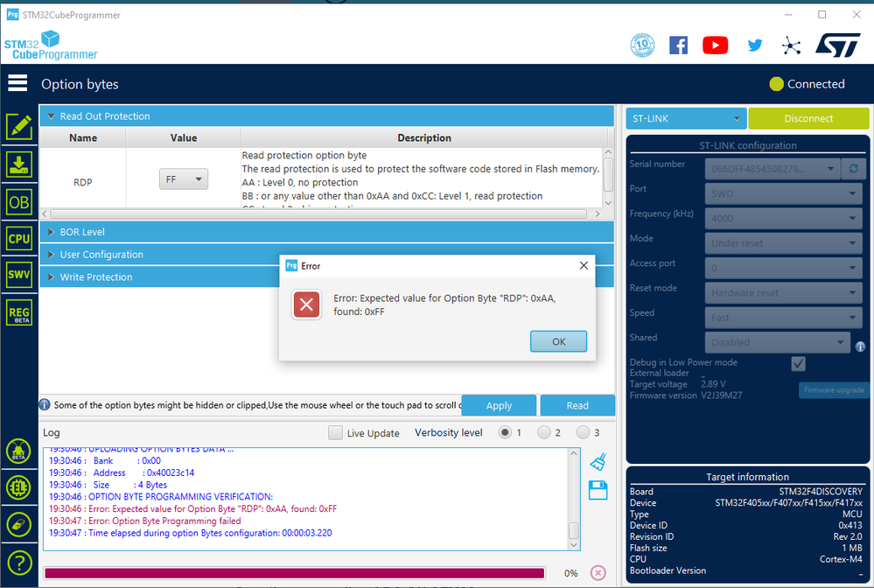Image resolution: width=874 pixels, height=588 pixels.
Task: Select the OB option bytes sidebar icon
Action: pos(19,202)
